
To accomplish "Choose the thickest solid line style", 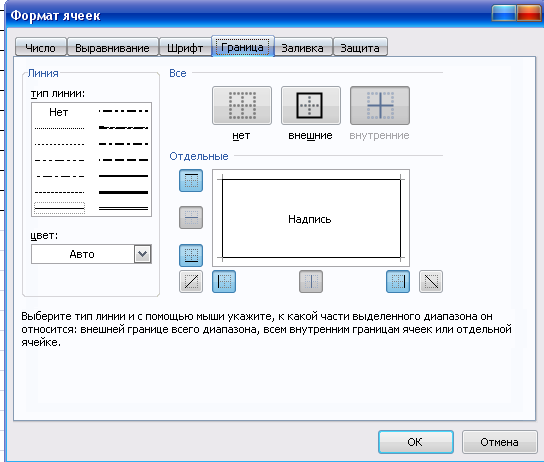I will tap(124, 192).
